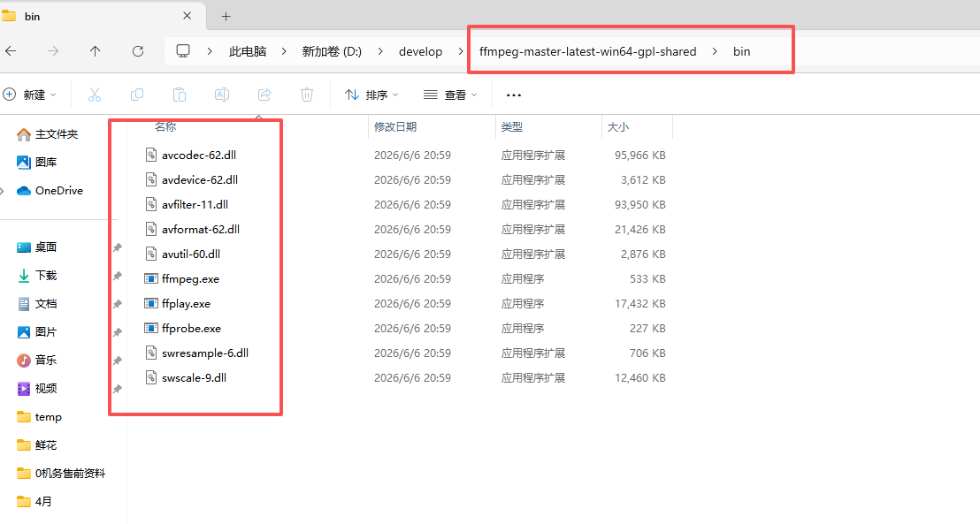The height and width of the screenshot is (524, 980).
Task: Open the 查看 (View) dropdown
Action: click(x=450, y=95)
